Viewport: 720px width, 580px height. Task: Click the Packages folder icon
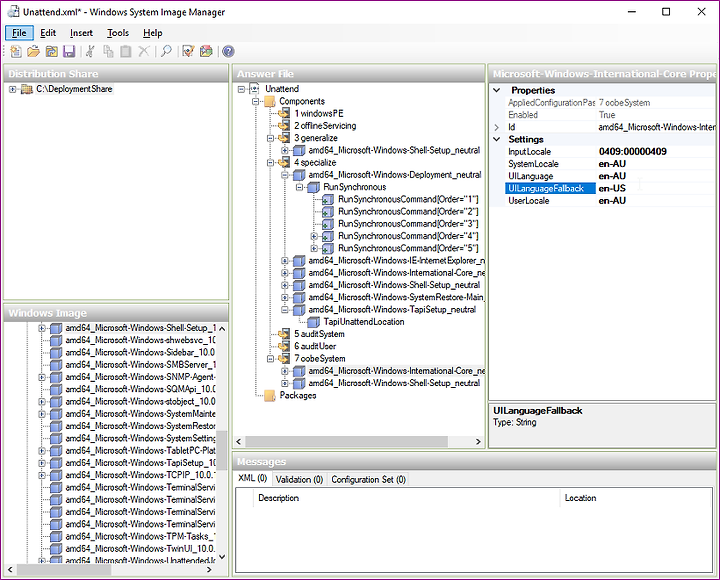click(x=270, y=395)
